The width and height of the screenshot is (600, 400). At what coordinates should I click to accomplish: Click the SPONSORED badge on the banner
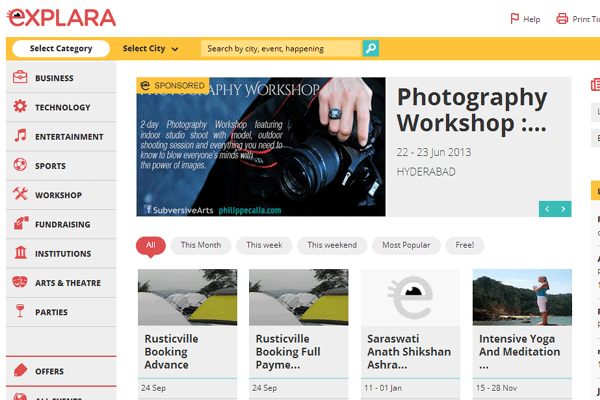(x=173, y=85)
